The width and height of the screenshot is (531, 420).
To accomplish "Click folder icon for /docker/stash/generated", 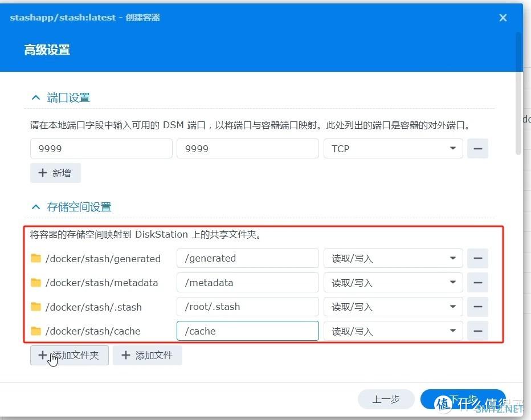I will tap(35, 258).
